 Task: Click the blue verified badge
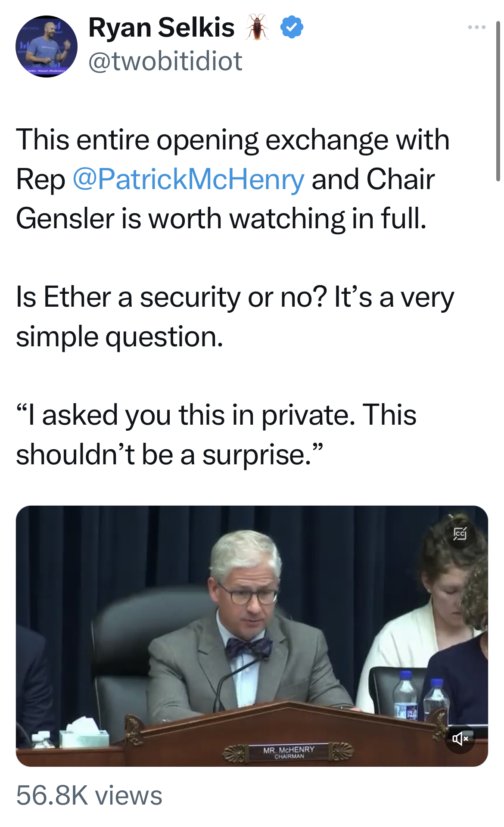pos(292,27)
